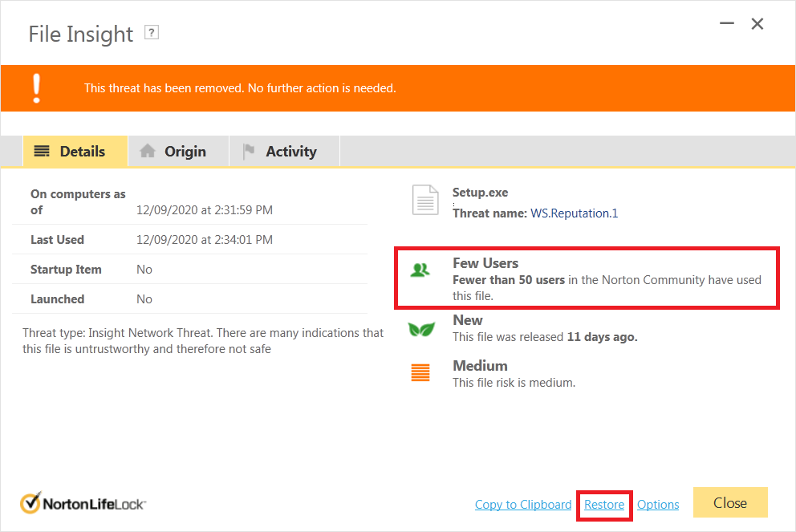
Task: Click the house icon on Origin tab
Action: (x=147, y=151)
